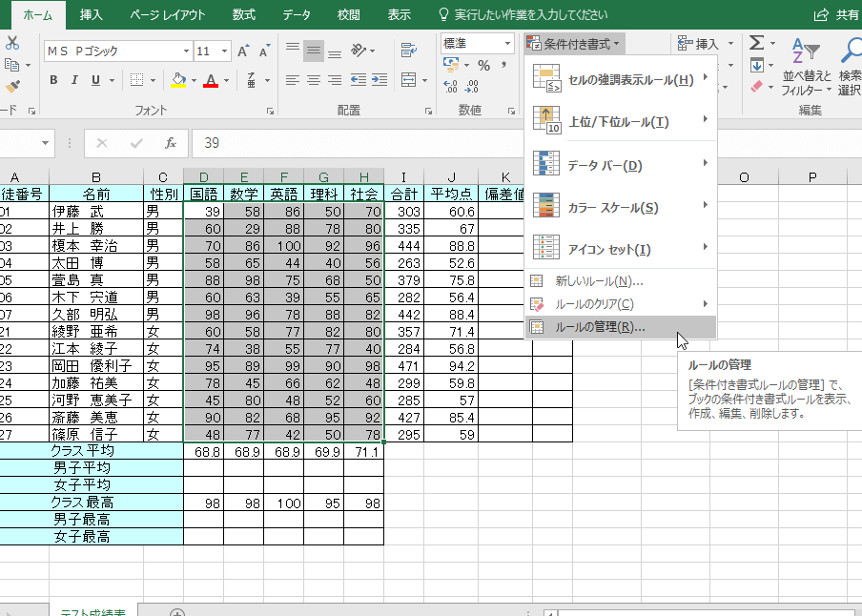The height and width of the screenshot is (616, 862).
Task: Toggle middle vertical alignment
Action: (314, 50)
